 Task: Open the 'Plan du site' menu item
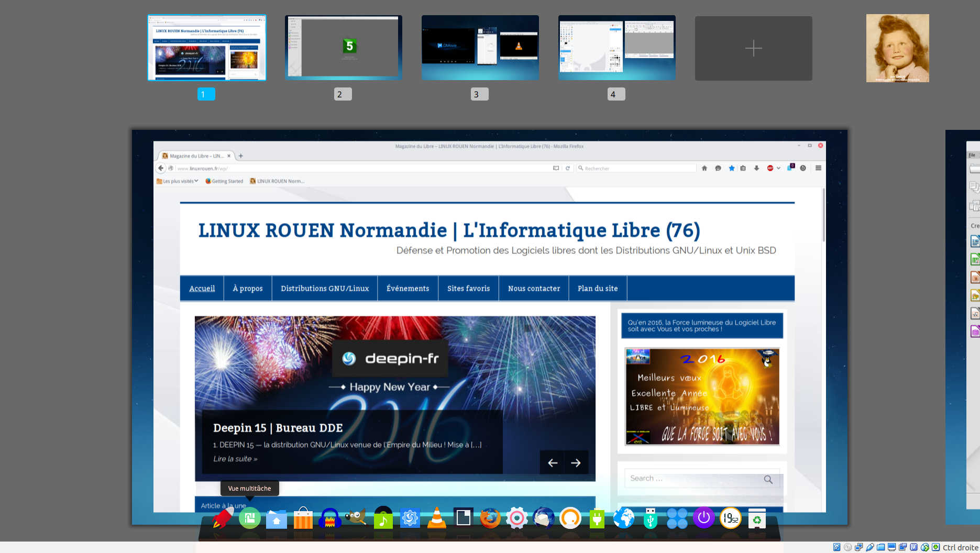click(598, 289)
